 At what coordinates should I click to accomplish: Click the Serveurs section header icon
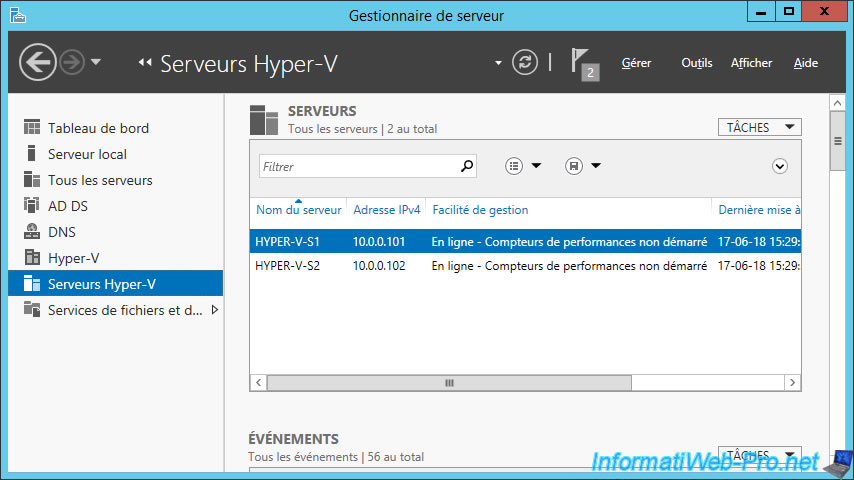coord(264,120)
